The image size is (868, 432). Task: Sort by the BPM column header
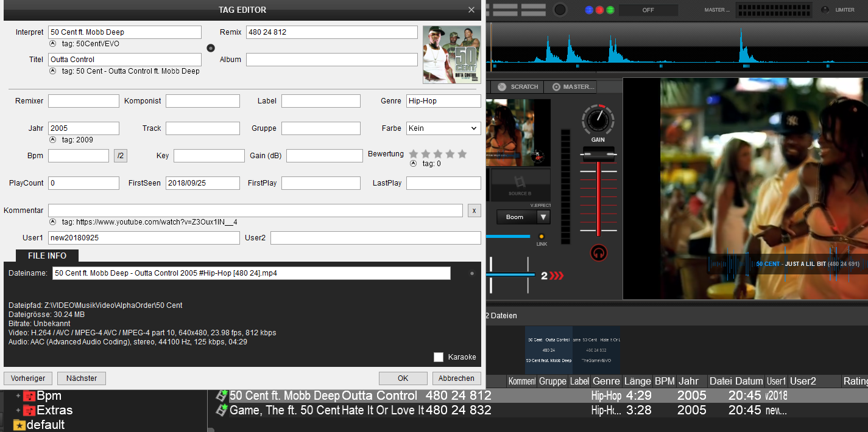[x=665, y=381]
